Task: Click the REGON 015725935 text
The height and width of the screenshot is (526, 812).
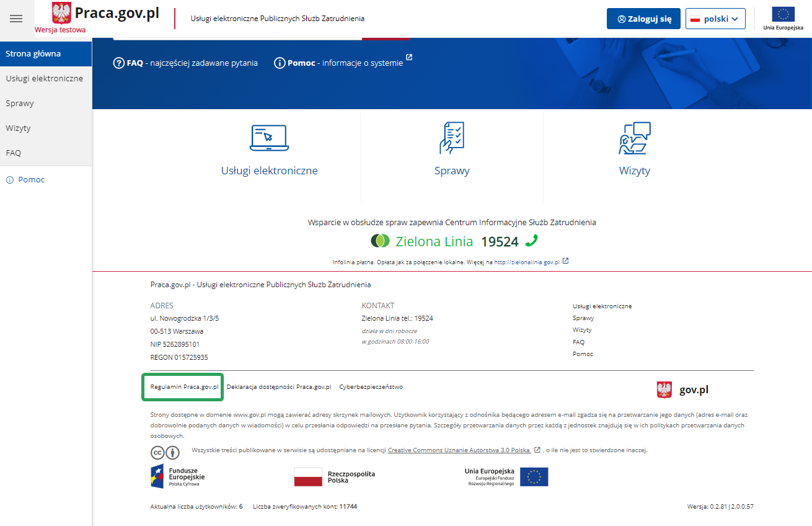Action: pos(179,357)
